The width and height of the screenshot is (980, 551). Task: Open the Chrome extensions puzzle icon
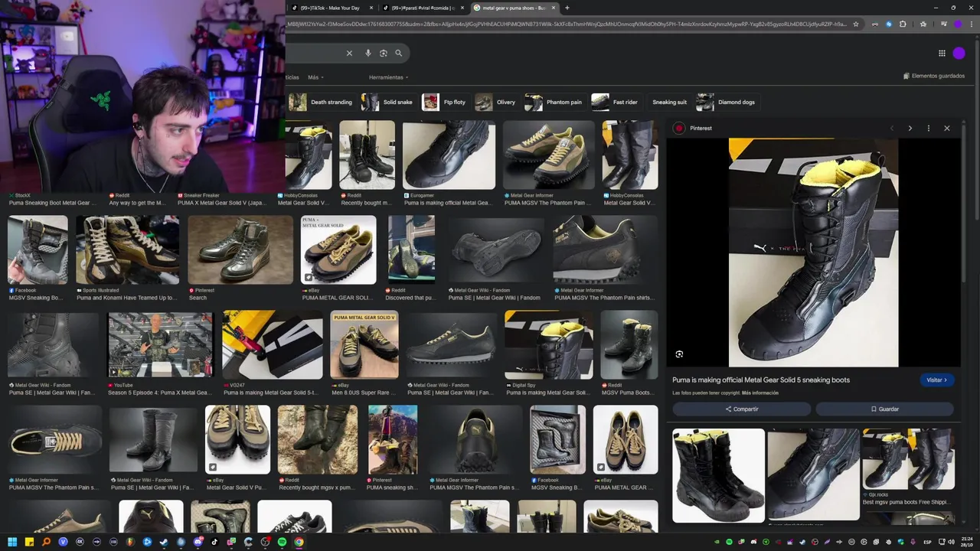(903, 24)
